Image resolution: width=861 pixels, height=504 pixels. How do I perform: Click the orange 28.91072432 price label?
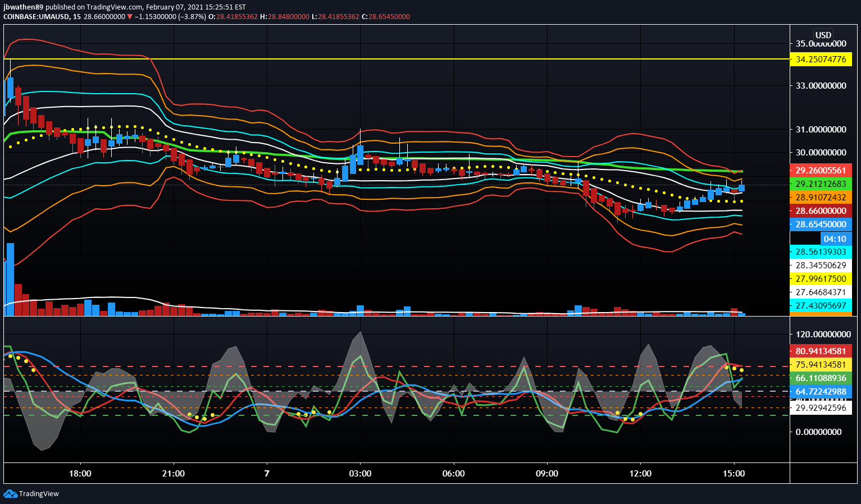tap(821, 198)
